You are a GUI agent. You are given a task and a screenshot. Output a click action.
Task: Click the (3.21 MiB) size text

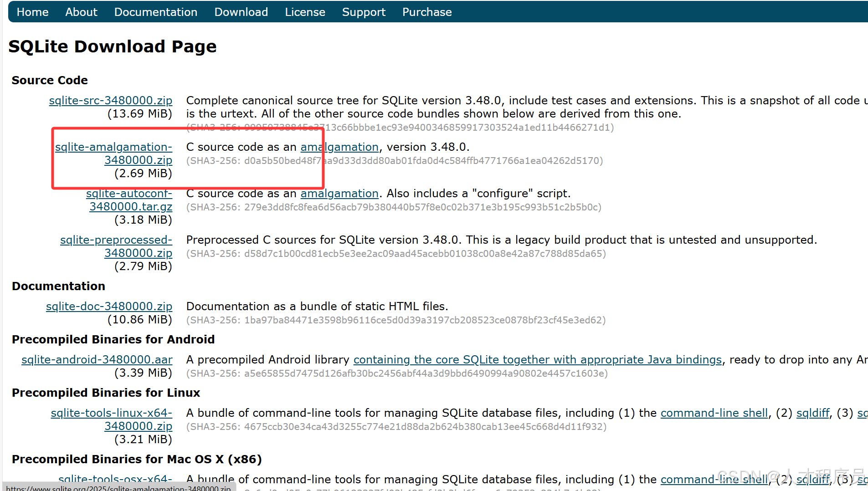(x=143, y=440)
